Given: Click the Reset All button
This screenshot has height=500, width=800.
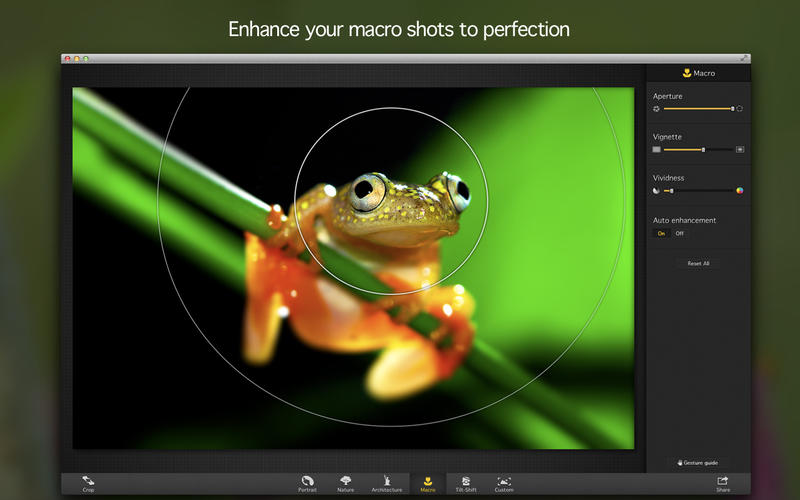Looking at the screenshot, I should [x=698, y=263].
